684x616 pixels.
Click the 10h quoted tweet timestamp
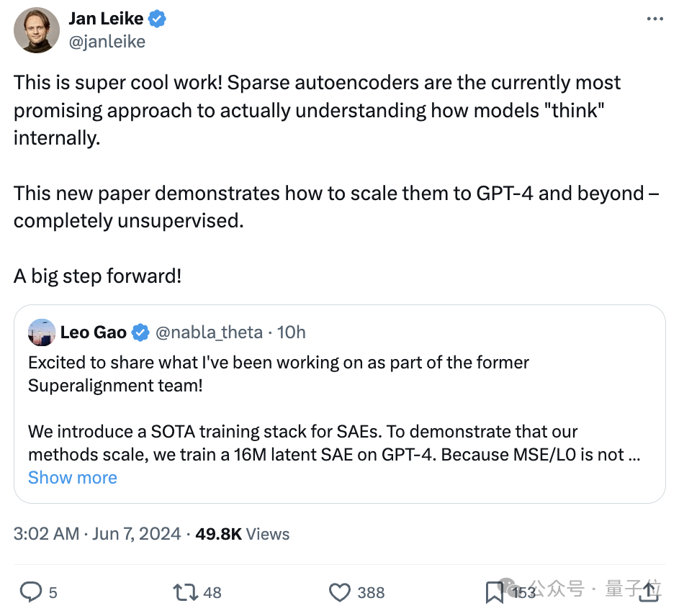292,332
